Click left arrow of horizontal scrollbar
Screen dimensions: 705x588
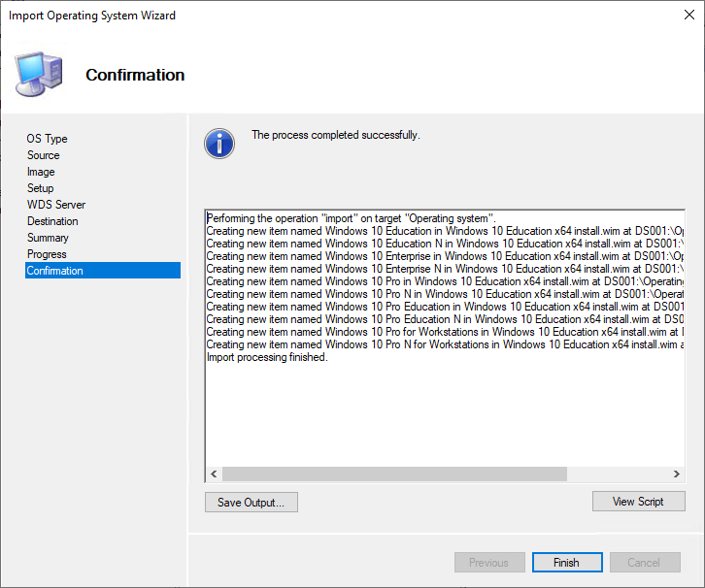tap(214, 474)
